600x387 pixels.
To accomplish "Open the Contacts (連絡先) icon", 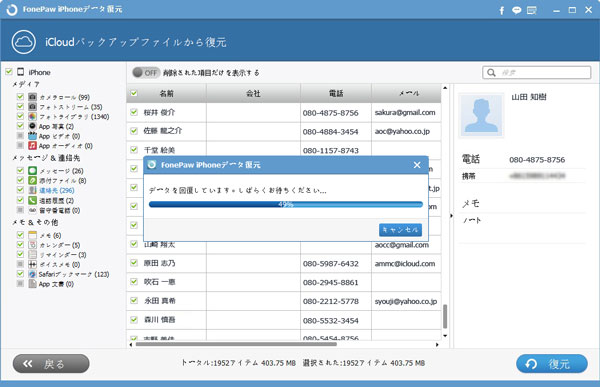I will (33, 190).
